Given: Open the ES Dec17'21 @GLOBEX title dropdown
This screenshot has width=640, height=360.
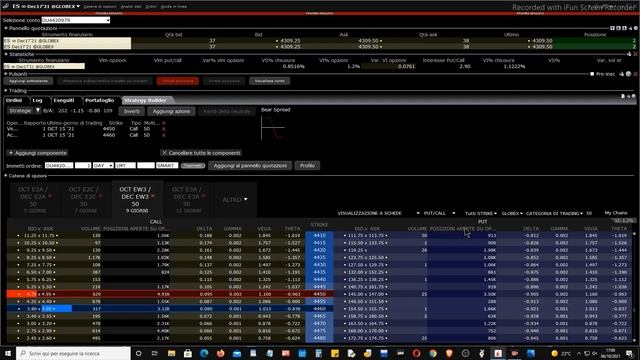Looking at the screenshot, I should click(78, 6).
